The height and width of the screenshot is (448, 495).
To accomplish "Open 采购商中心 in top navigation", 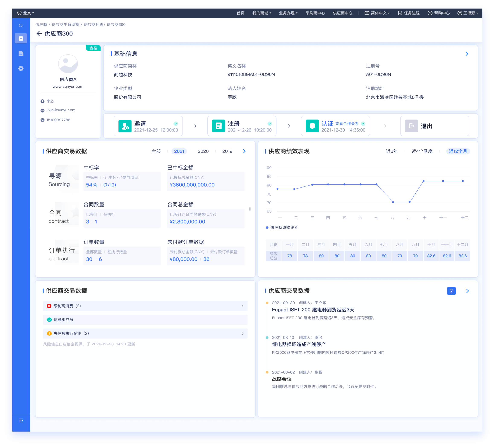I will point(315,13).
